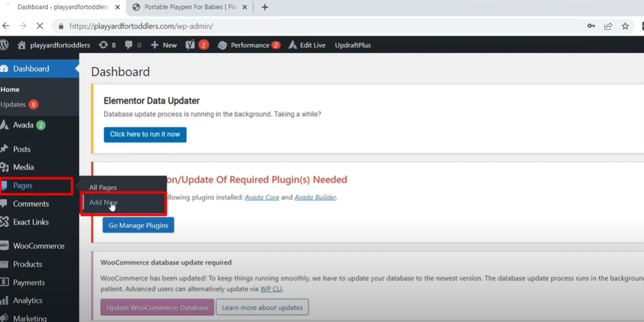Open the WP CLI link
This screenshot has width=644, height=322.
pyautogui.click(x=271, y=289)
